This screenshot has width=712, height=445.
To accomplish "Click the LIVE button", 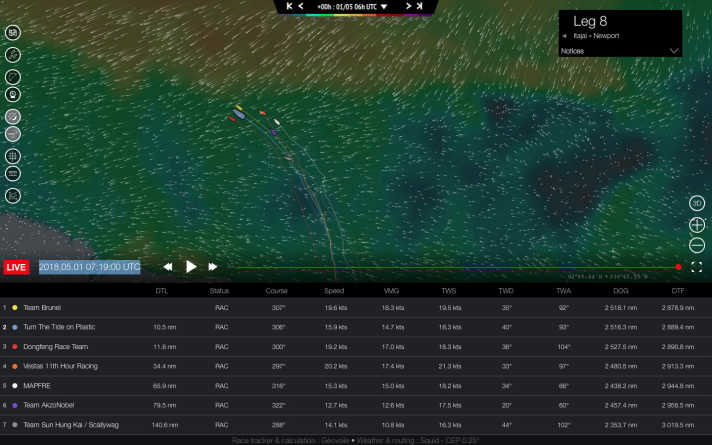I will click(17, 268).
